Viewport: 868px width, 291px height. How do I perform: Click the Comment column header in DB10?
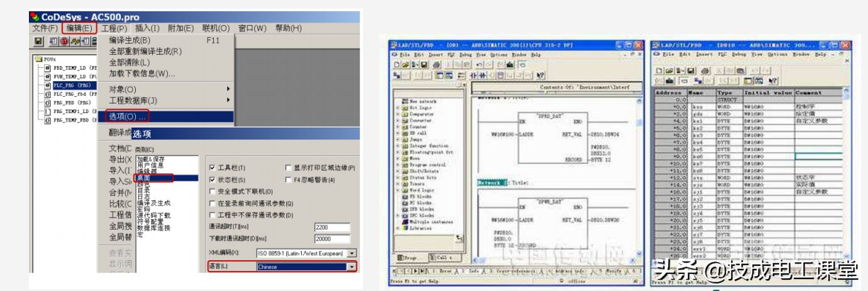[818, 93]
